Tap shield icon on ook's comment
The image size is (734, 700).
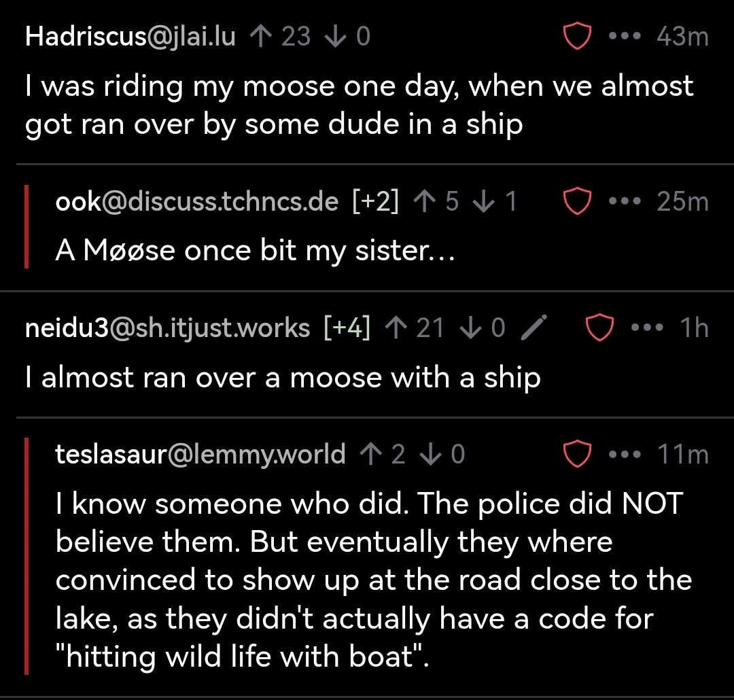pyautogui.click(x=577, y=201)
